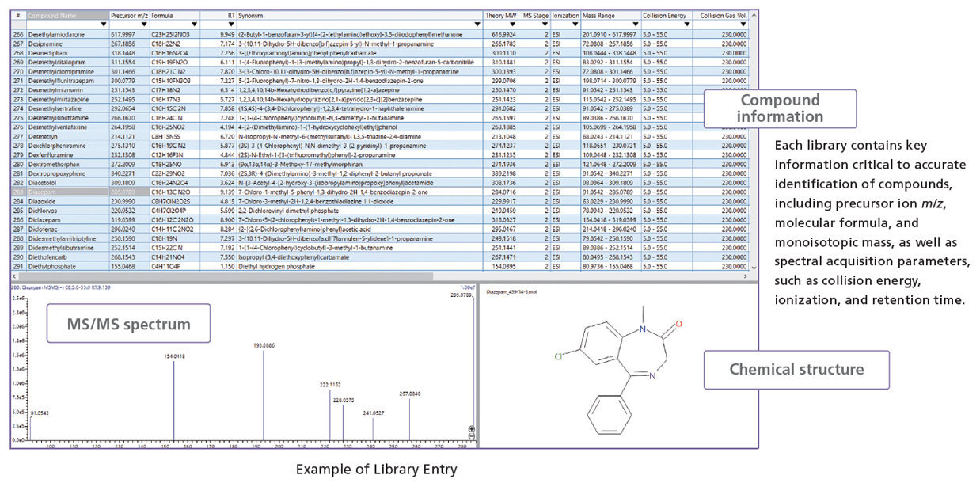980x483 pixels.
Task: Sort by the Synonym column header
Action: [359, 15]
